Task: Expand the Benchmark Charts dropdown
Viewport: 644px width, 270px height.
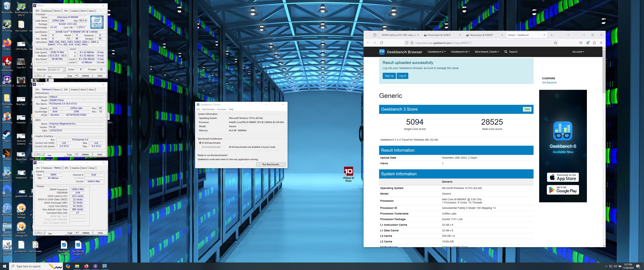Action: pyautogui.click(x=487, y=52)
